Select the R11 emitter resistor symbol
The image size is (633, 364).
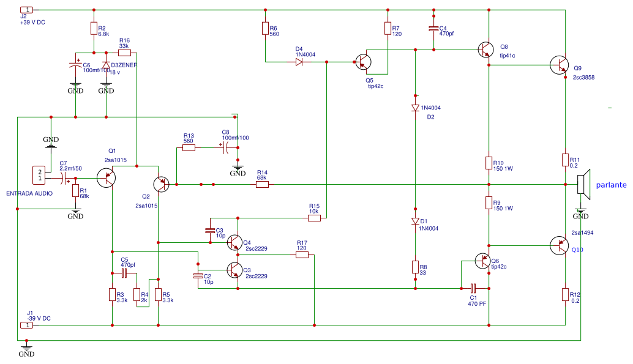coord(565,160)
